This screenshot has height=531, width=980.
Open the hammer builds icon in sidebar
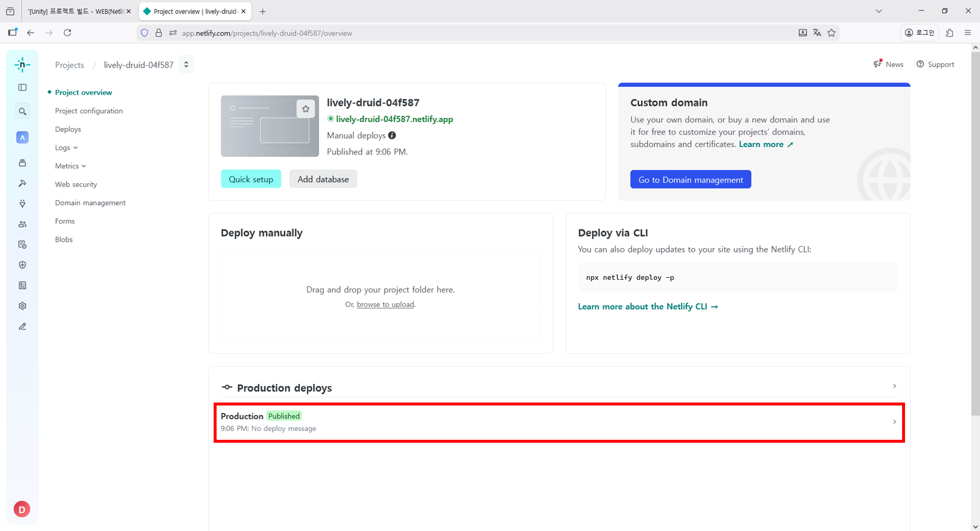(23, 183)
